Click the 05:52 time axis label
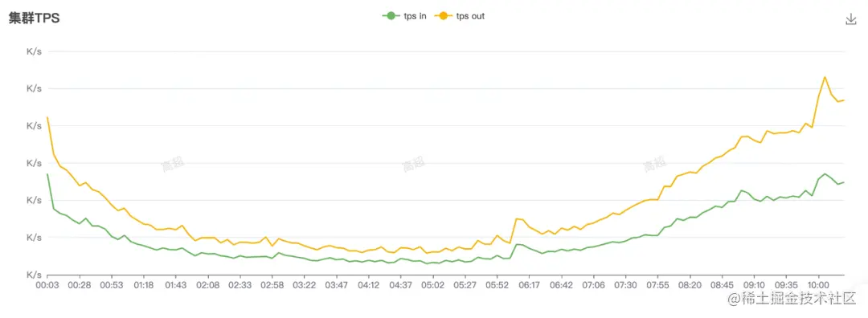This screenshot has height=318, width=868. pyautogui.click(x=497, y=285)
